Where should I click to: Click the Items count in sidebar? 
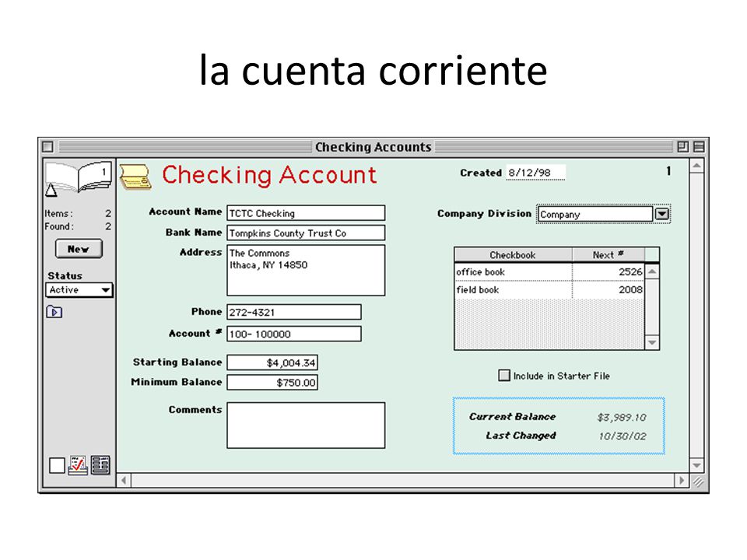pos(108,213)
